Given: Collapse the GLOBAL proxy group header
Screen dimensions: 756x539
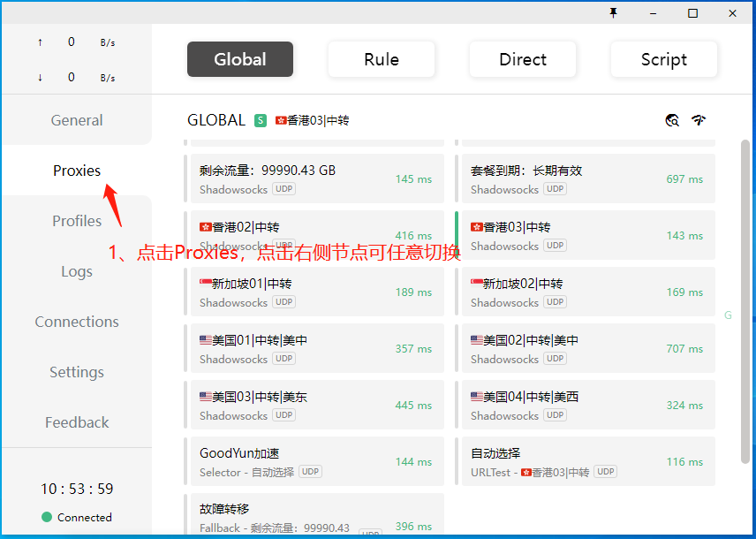Looking at the screenshot, I should coord(216,120).
